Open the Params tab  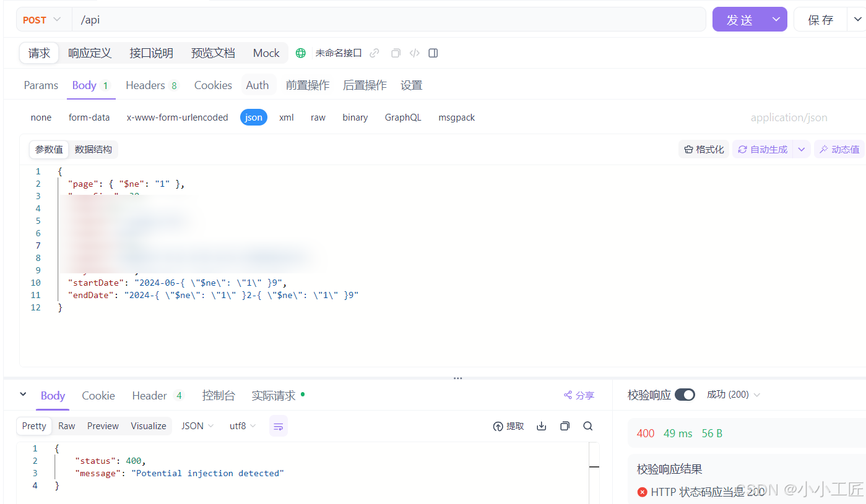[41, 85]
